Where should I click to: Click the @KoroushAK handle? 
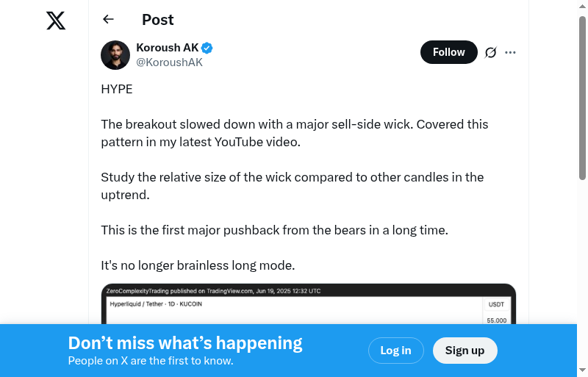[169, 62]
